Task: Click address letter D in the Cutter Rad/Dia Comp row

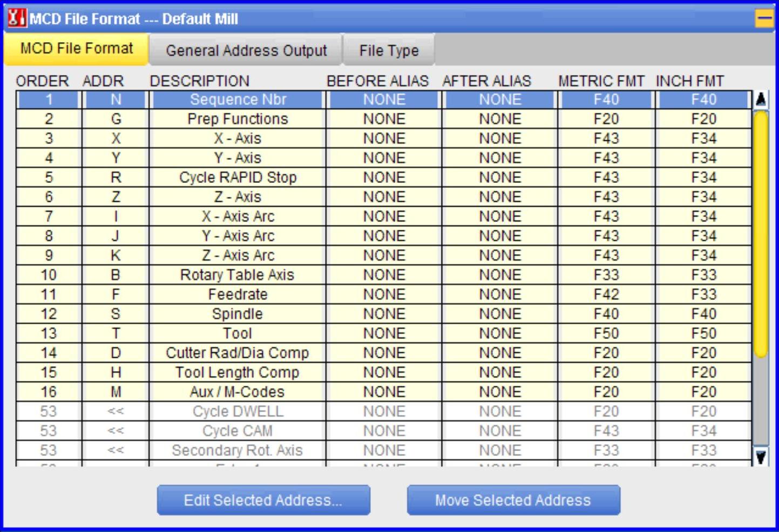Action: click(116, 353)
